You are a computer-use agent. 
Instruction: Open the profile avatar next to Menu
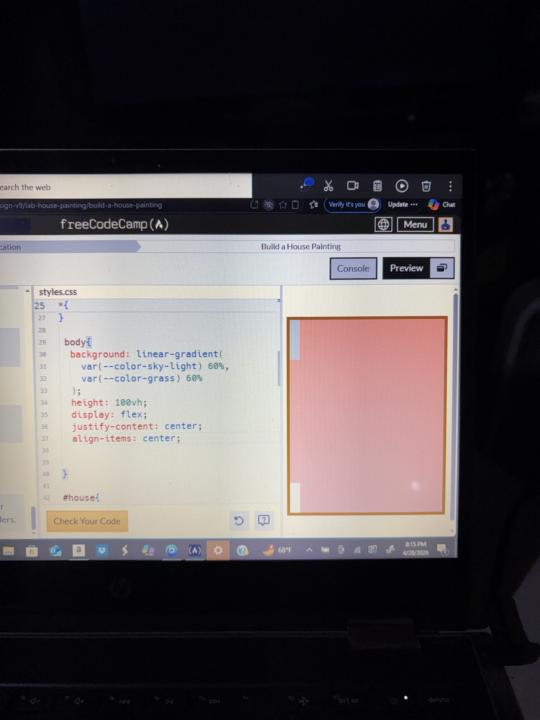coord(445,225)
